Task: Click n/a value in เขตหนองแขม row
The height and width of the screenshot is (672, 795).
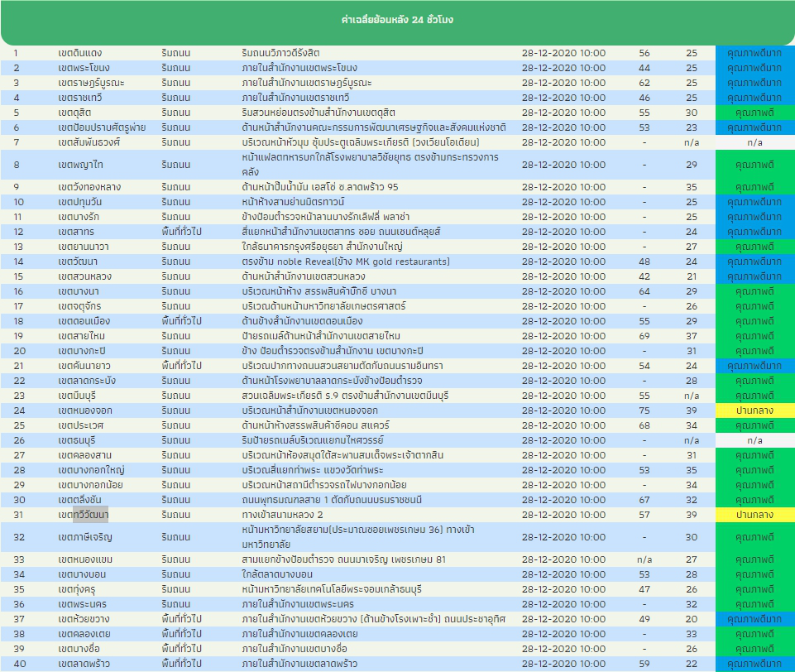Action: (644, 559)
